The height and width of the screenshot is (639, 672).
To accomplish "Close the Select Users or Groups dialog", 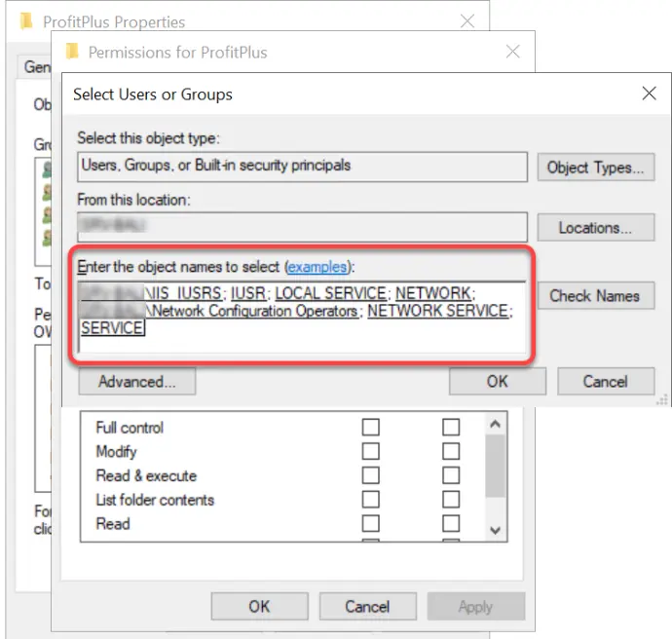I will click(x=649, y=94).
